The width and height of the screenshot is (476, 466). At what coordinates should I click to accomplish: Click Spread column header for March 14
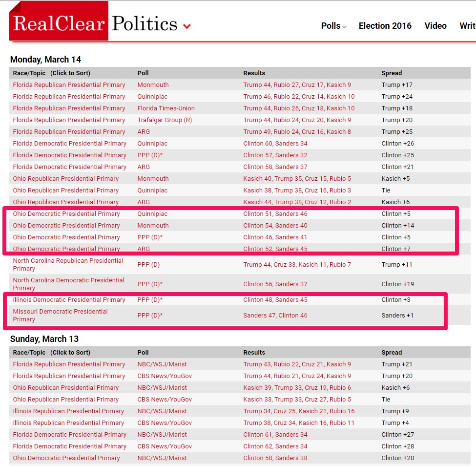point(392,73)
